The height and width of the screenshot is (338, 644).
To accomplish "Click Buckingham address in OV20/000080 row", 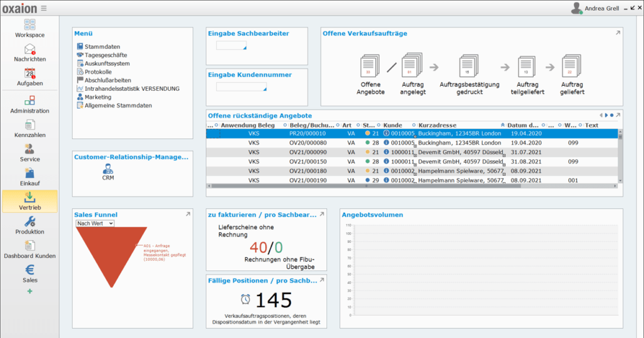I will [460, 143].
